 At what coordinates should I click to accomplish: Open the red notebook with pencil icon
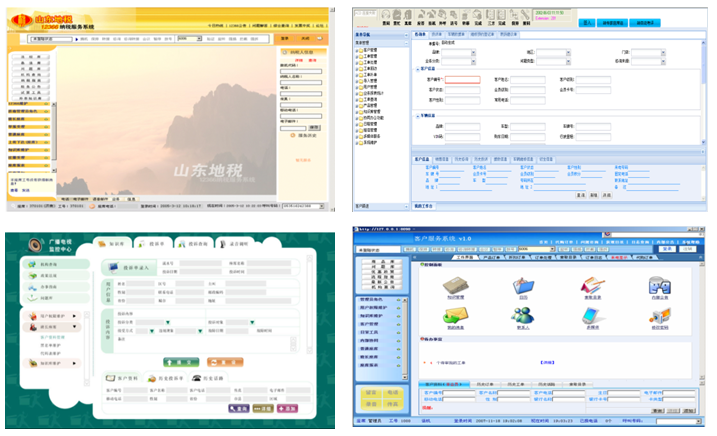click(593, 285)
